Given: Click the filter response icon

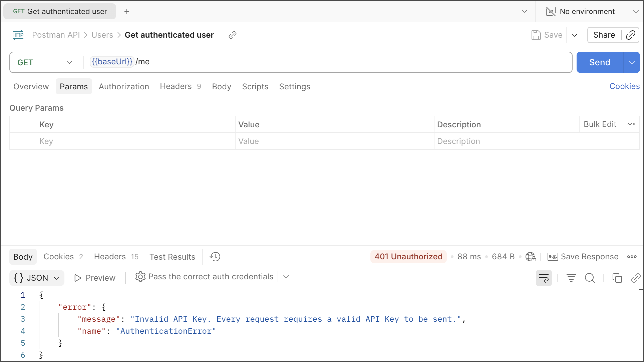Looking at the screenshot, I should point(571,278).
